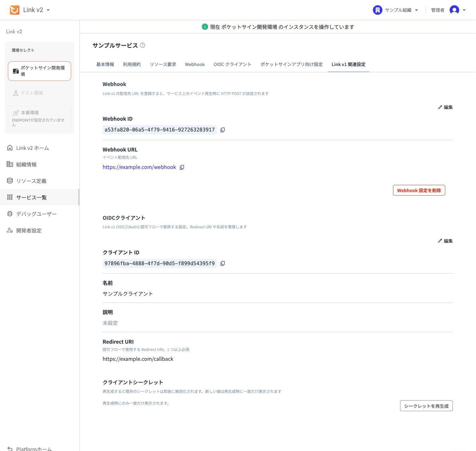Click the デバッグユーザー bug icon
This screenshot has width=476, height=451.
[x=10, y=214]
